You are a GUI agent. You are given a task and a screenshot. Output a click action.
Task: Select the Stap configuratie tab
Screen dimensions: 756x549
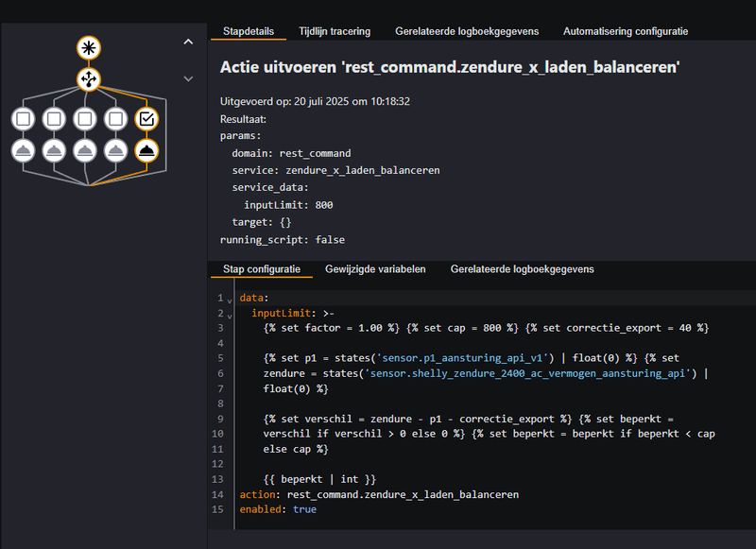point(261,269)
